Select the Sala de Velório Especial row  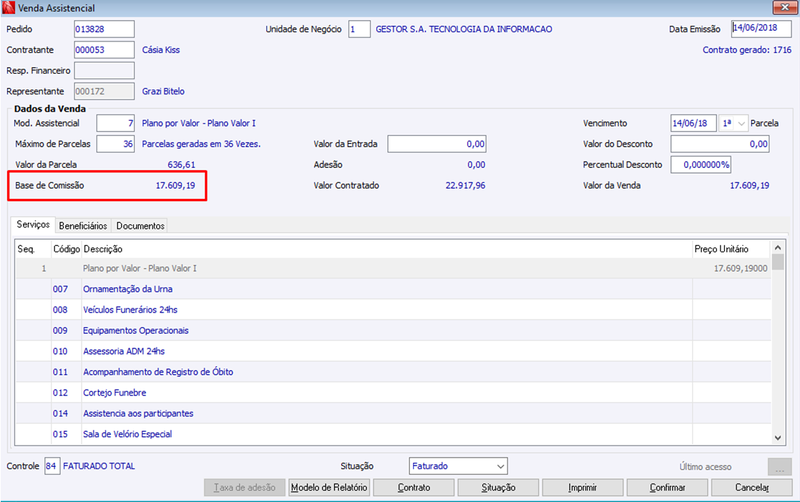click(x=393, y=434)
